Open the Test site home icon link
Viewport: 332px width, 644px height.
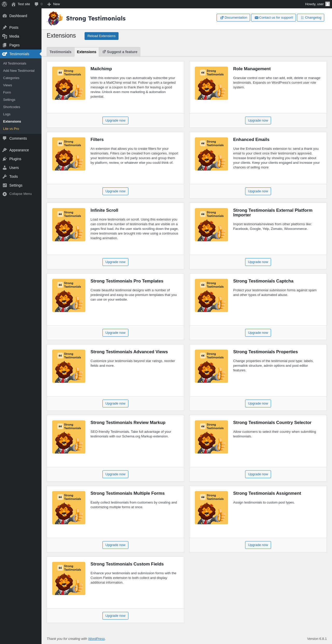(x=13, y=4)
